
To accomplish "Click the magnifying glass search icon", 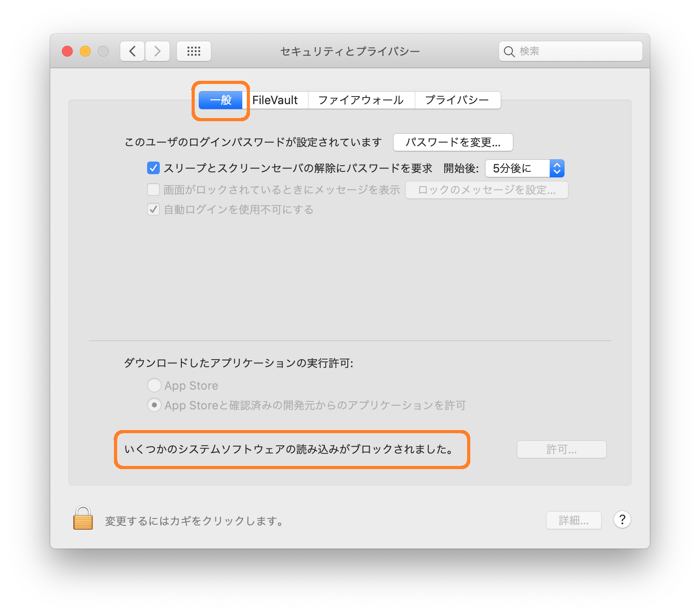I will click(509, 52).
